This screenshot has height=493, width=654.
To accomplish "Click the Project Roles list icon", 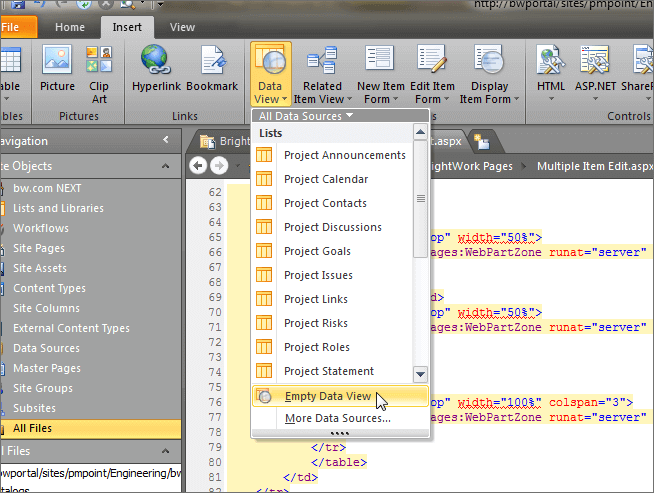I will pos(264,347).
